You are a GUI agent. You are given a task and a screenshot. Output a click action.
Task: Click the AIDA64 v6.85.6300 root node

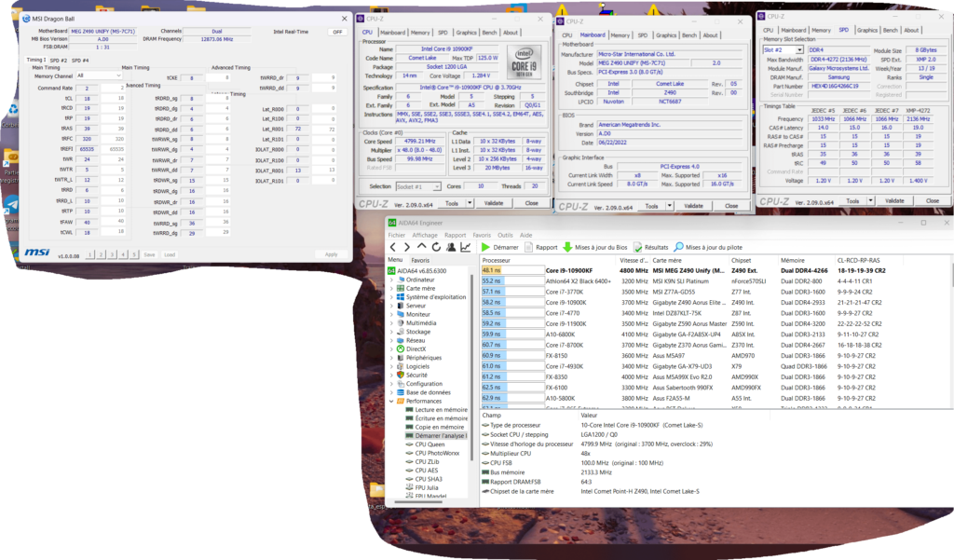(x=422, y=271)
